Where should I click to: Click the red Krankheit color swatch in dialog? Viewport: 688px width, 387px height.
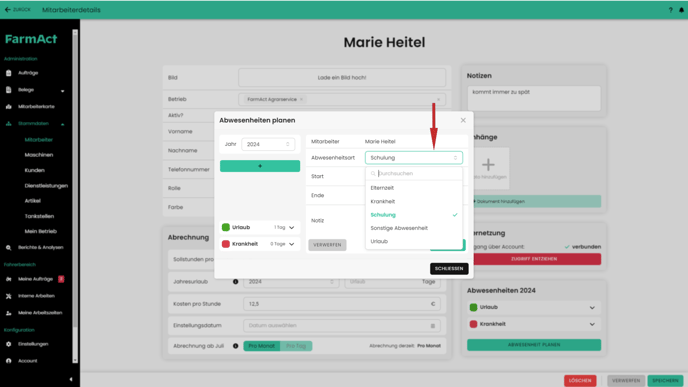tap(226, 244)
